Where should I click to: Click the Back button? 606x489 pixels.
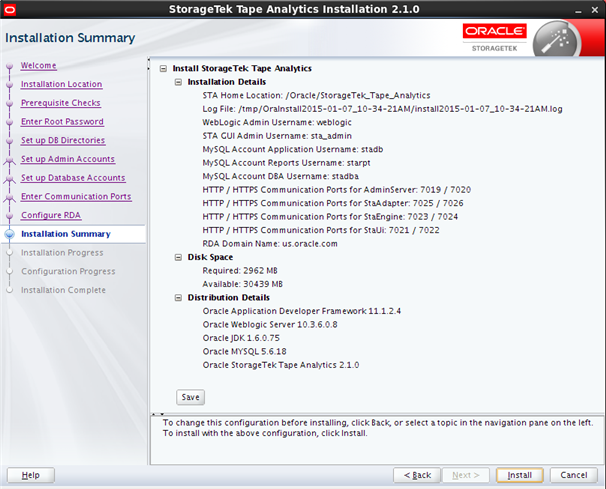[417, 475]
